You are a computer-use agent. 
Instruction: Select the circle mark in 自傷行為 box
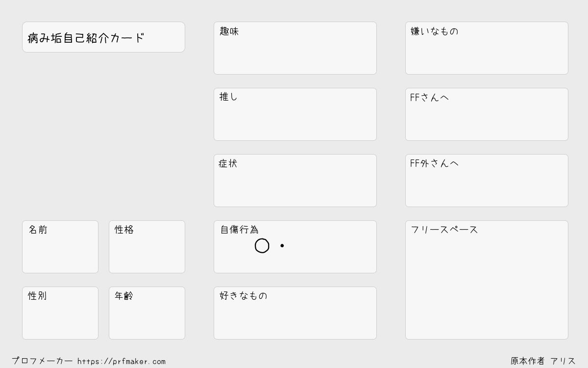tap(262, 246)
